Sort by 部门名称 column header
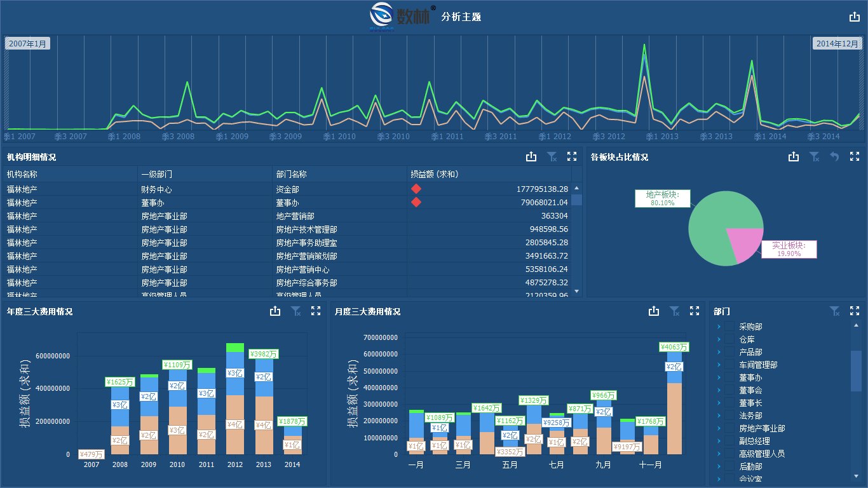The height and width of the screenshot is (488, 868). [339, 174]
